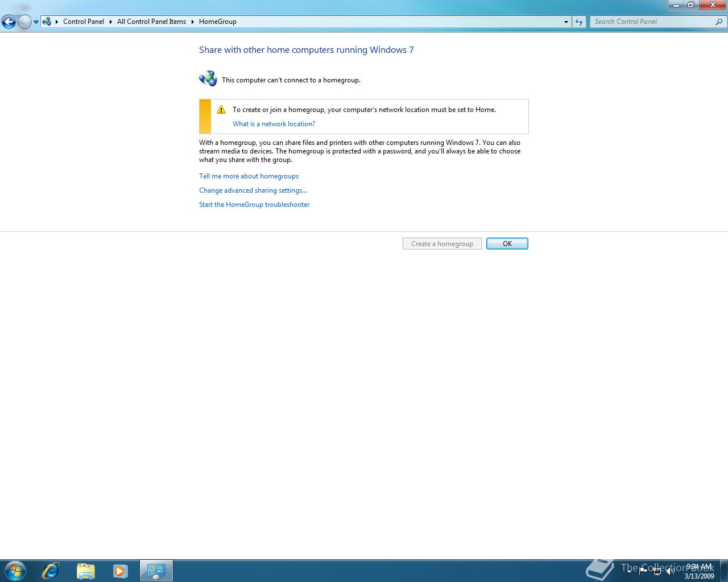Viewport: 728px width, 582px height.
Task: Open address bar history dropdown
Action: (x=566, y=22)
